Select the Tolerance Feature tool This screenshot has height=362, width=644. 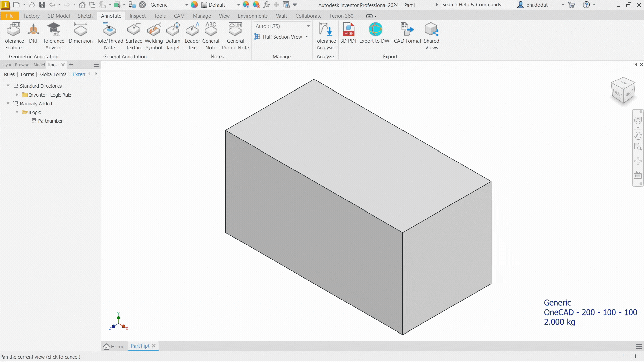click(x=13, y=36)
